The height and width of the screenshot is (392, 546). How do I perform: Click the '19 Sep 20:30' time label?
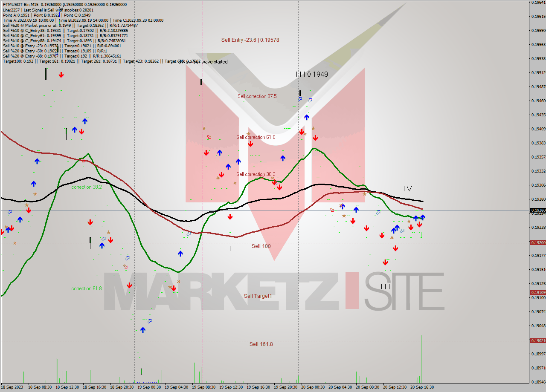[285, 387]
